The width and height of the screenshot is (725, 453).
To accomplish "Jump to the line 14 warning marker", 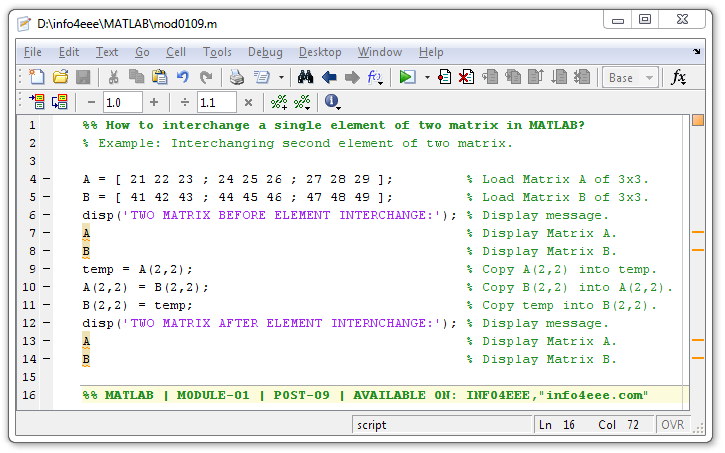I will (698, 358).
